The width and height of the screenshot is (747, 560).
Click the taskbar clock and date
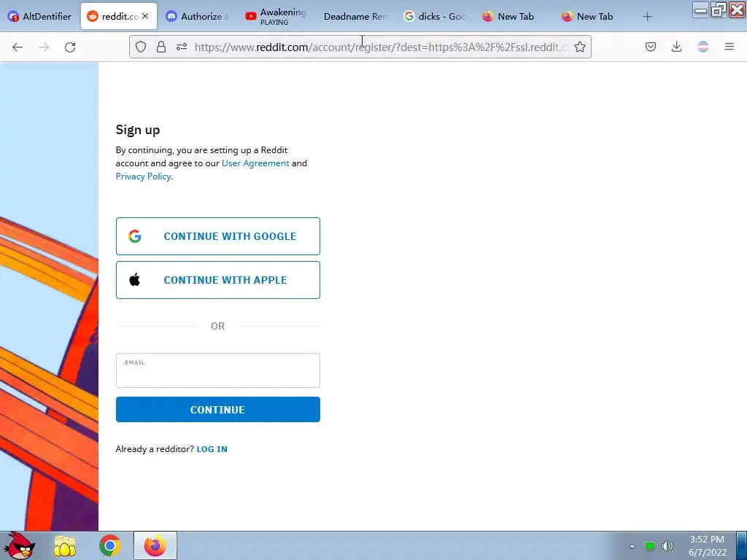coord(707,545)
